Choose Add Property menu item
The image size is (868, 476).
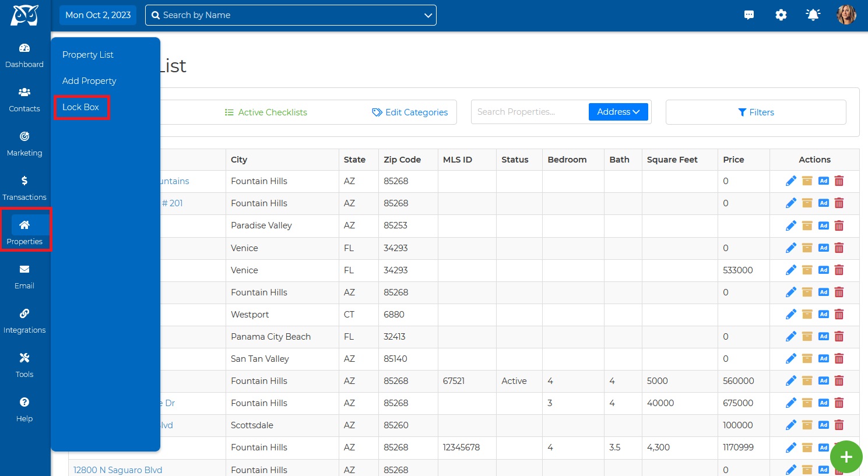coord(89,81)
